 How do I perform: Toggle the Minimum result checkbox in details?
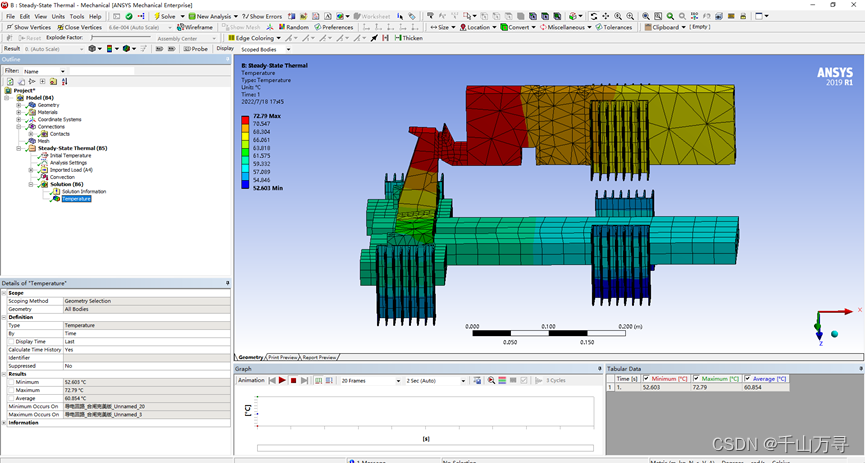(11, 382)
